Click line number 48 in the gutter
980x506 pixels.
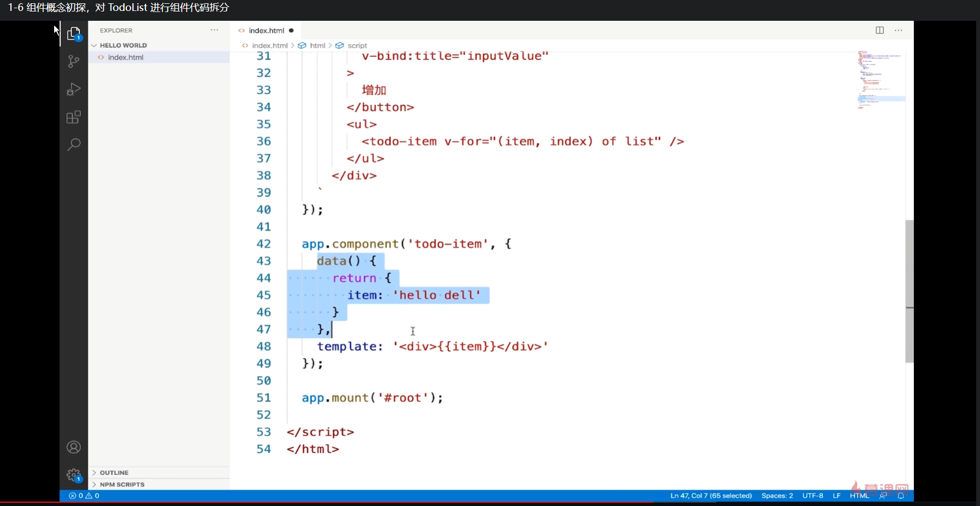pyautogui.click(x=264, y=346)
